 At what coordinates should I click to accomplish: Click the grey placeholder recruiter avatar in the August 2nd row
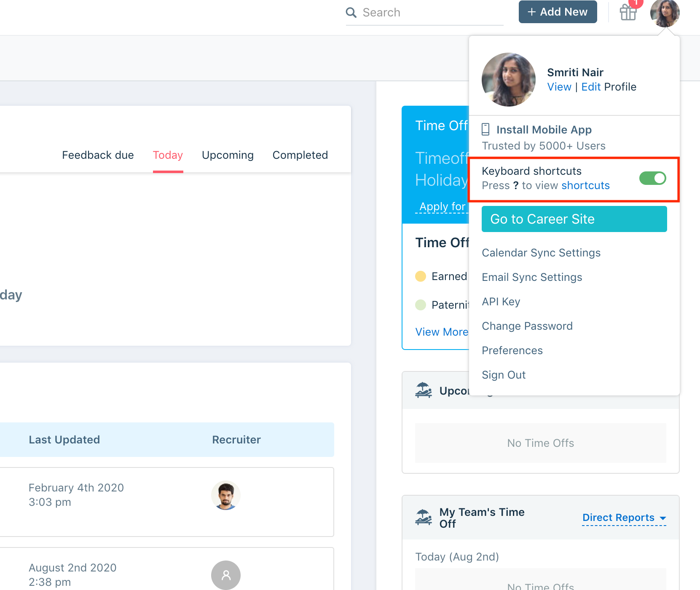[x=226, y=575]
